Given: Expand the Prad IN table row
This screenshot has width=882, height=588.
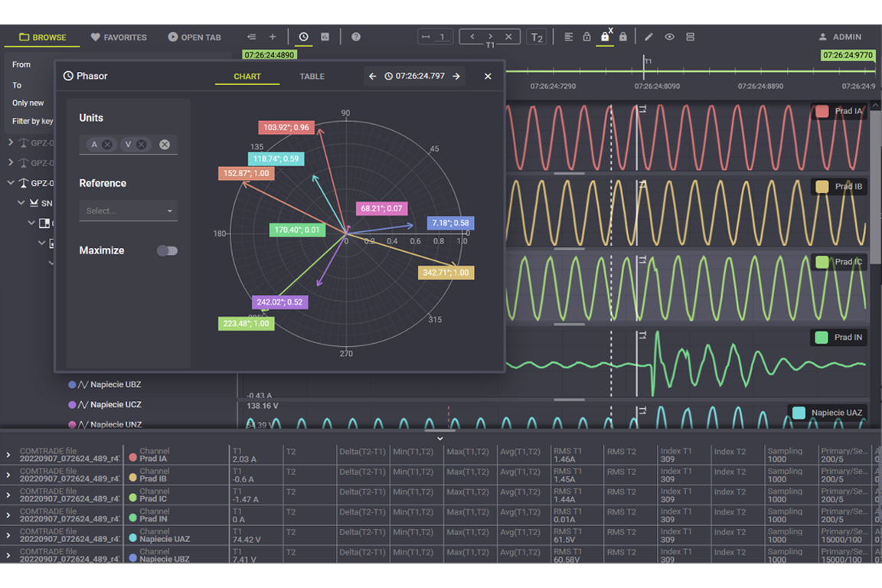Looking at the screenshot, I should coord(8,514).
